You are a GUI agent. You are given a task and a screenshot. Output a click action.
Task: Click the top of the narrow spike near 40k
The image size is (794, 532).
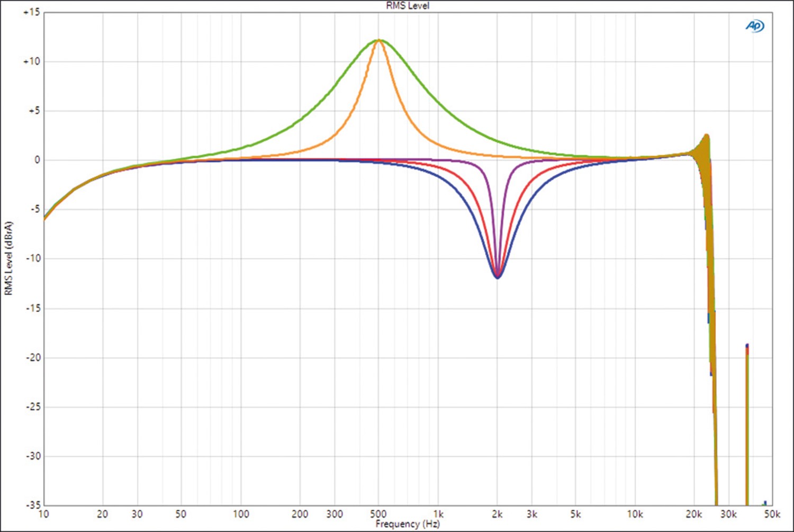coord(747,346)
